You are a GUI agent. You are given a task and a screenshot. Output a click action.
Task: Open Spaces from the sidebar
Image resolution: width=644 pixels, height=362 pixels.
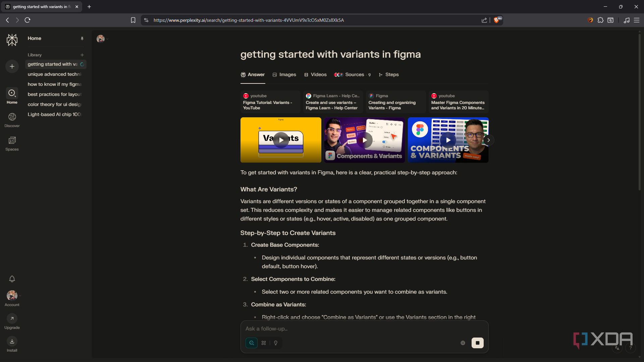tap(12, 143)
